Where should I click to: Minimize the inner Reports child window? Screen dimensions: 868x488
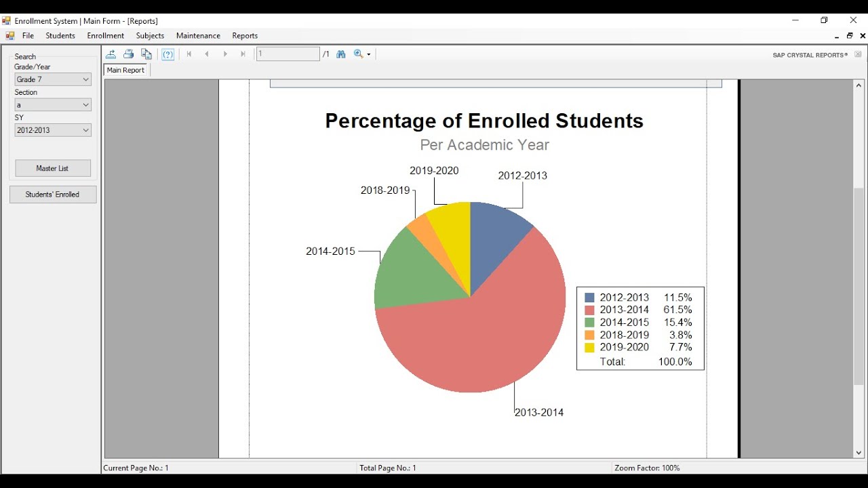coord(837,36)
